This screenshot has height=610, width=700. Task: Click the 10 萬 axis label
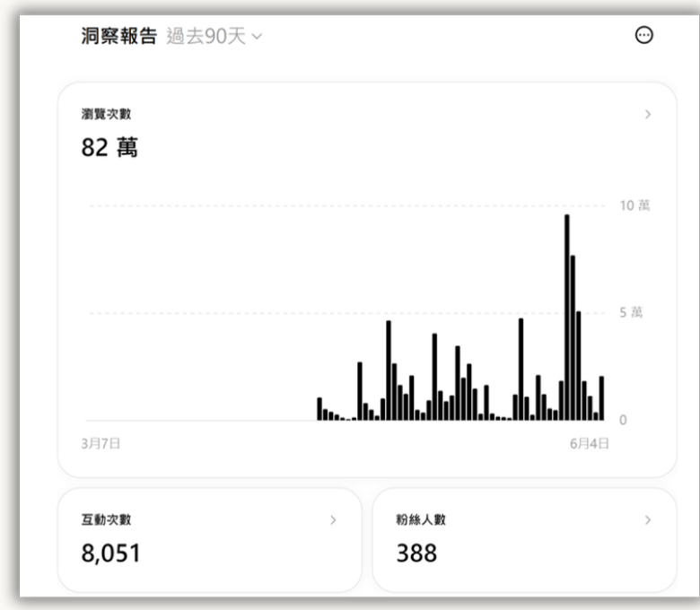tap(634, 205)
